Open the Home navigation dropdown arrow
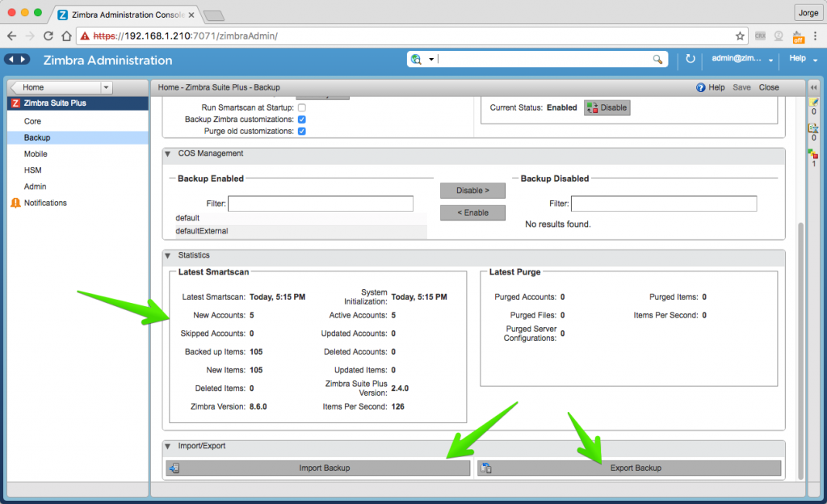The image size is (827, 504). (x=106, y=87)
